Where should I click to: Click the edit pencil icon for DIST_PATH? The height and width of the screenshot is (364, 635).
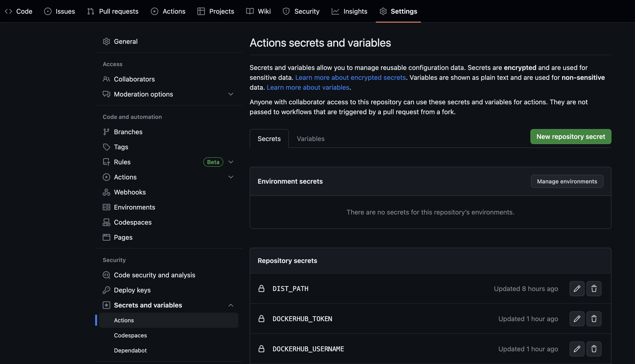click(x=577, y=288)
